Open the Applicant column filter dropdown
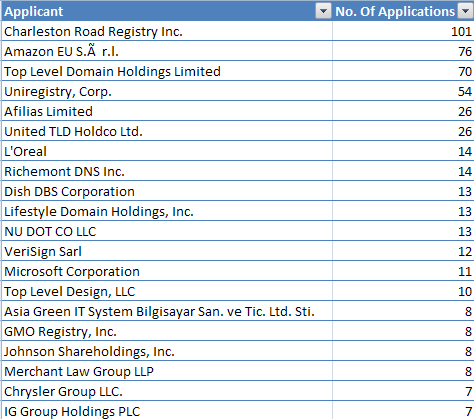This screenshot has height=419, width=474. click(323, 11)
